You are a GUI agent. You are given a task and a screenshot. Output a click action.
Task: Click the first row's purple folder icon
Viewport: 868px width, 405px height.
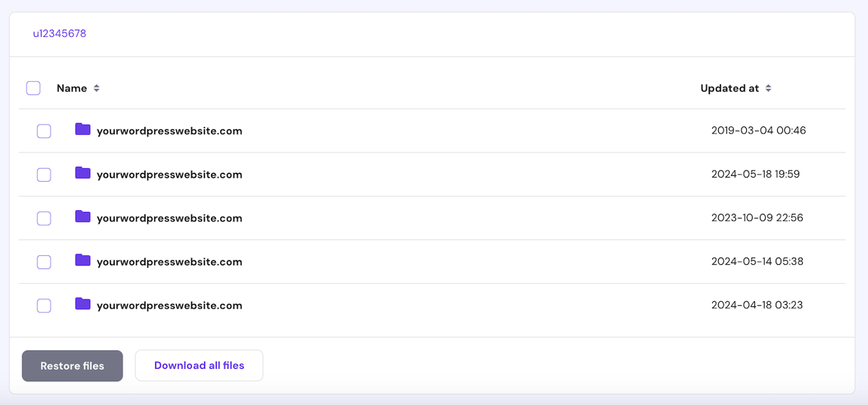(82, 129)
